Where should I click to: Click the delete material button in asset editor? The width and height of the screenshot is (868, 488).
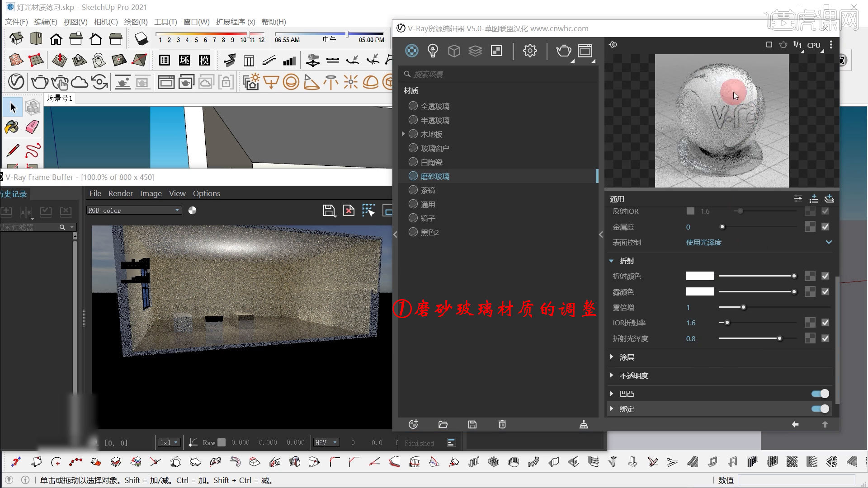click(502, 424)
